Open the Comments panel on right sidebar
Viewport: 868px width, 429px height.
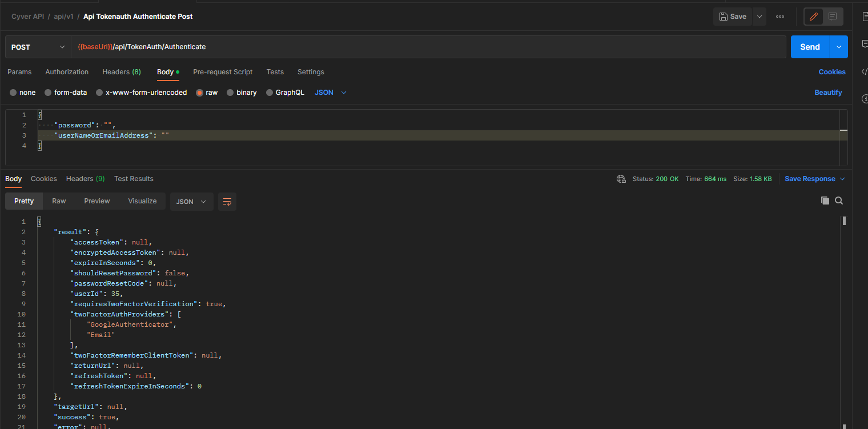point(865,40)
